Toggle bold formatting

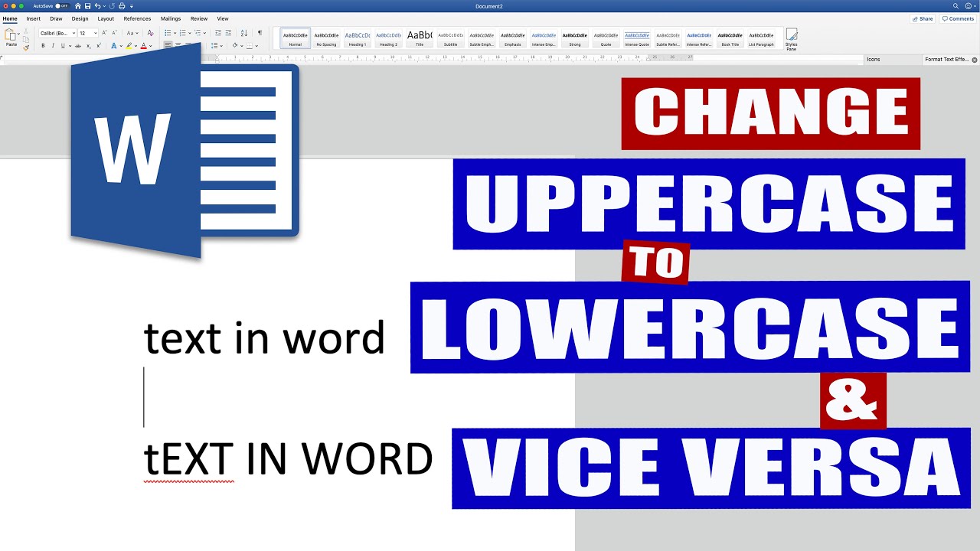(x=43, y=46)
